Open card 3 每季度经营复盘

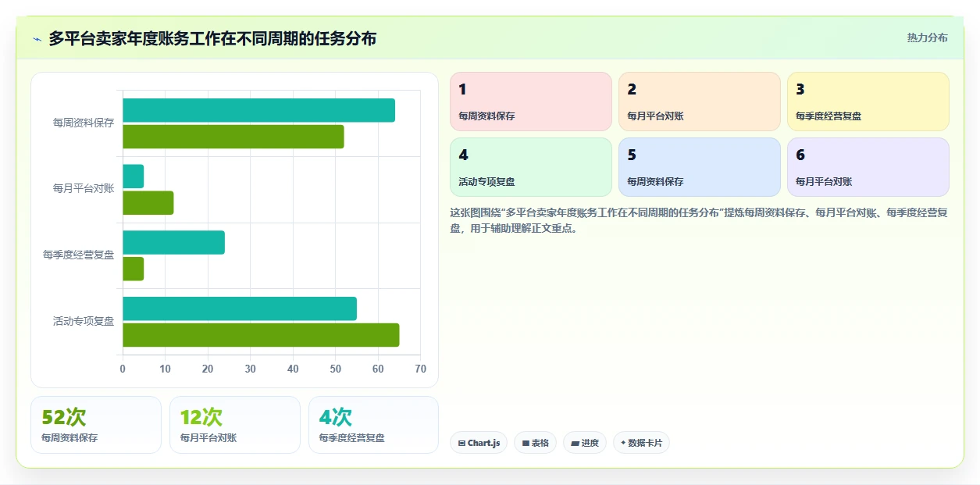click(868, 102)
